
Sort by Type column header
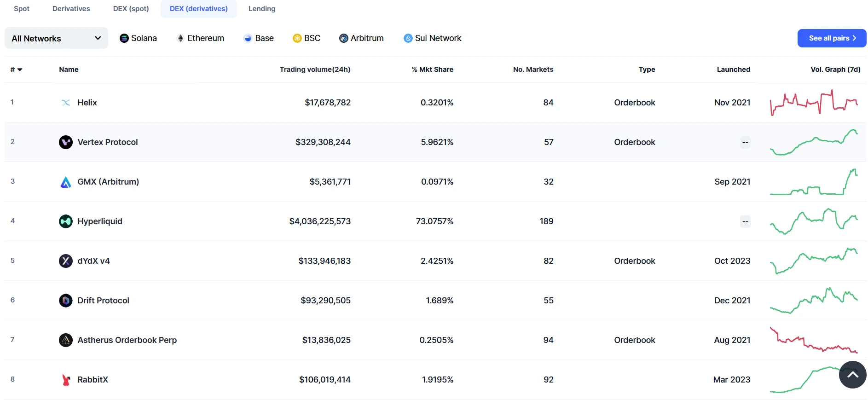647,70
